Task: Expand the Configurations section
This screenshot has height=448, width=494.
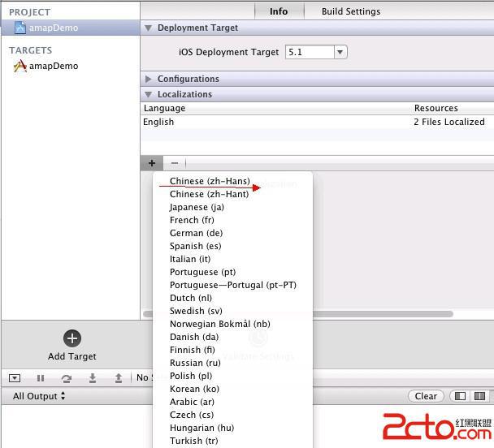Action: click(148, 79)
